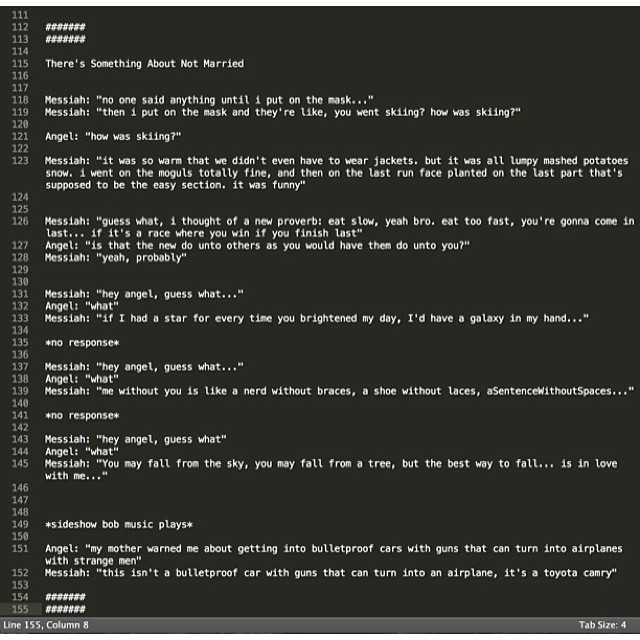Image resolution: width=640 pixels, height=640 pixels.
Task: Click line number 115 in the gutter
Action: point(20,63)
